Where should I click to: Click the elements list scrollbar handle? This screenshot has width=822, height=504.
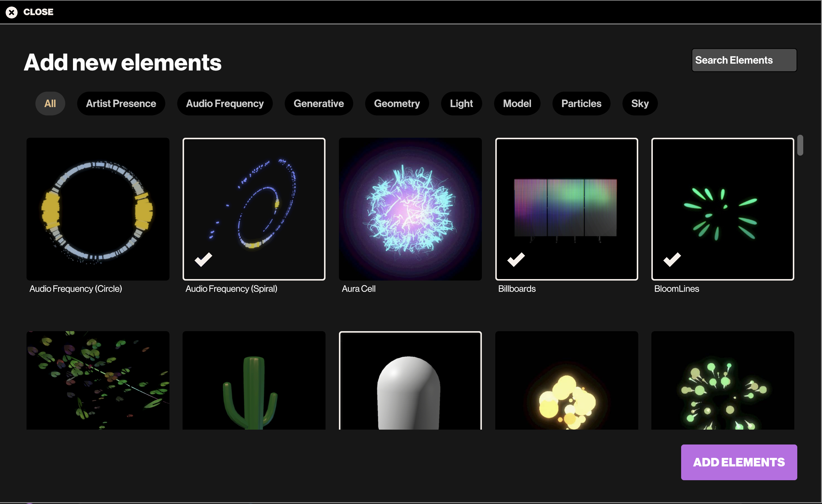[x=800, y=145]
